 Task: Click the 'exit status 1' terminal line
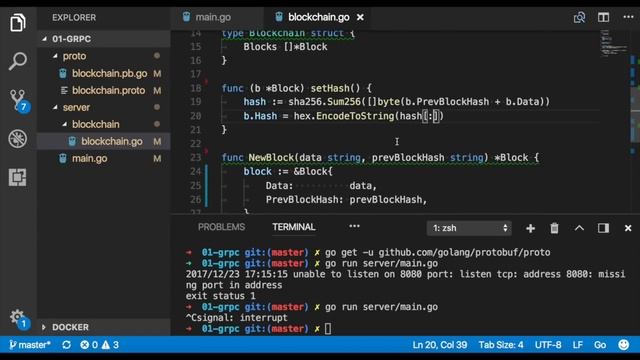point(220,296)
